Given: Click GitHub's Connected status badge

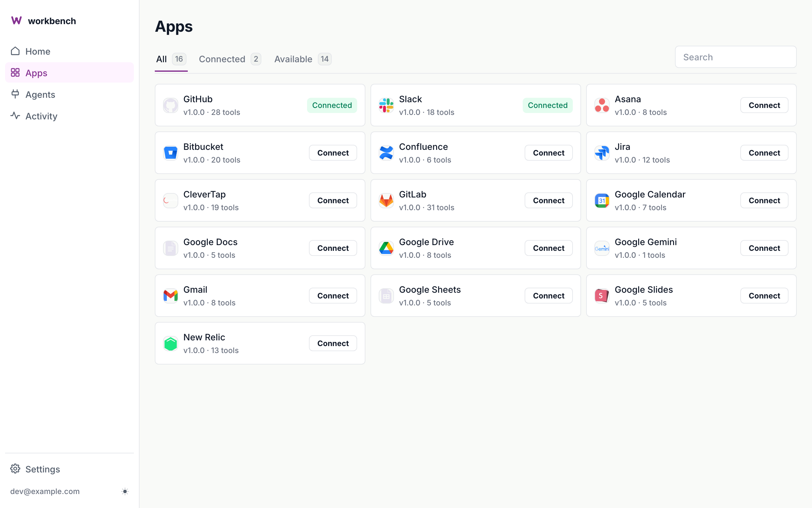Looking at the screenshot, I should (x=332, y=105).
